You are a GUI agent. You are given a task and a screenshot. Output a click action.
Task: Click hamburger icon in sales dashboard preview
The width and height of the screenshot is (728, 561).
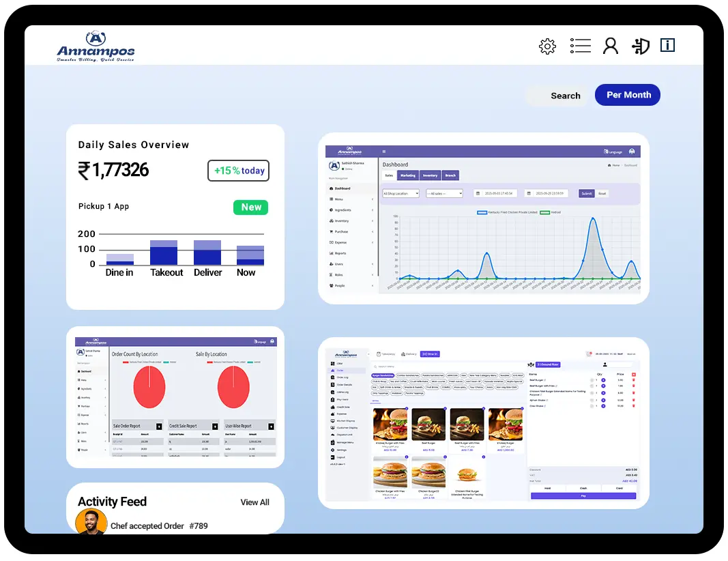coord(383,152)
